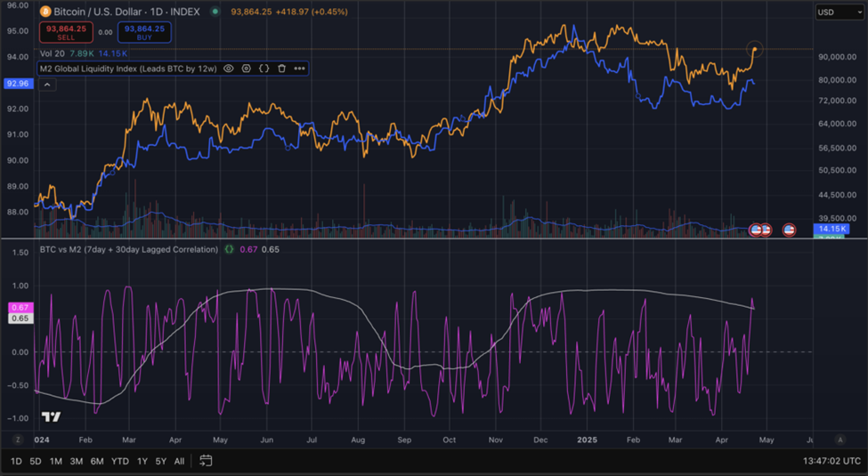The height and width of the screenshot is (476, 868).
Task: Click the 96.00 label on the left scale
Action: (x=18, y=5)
